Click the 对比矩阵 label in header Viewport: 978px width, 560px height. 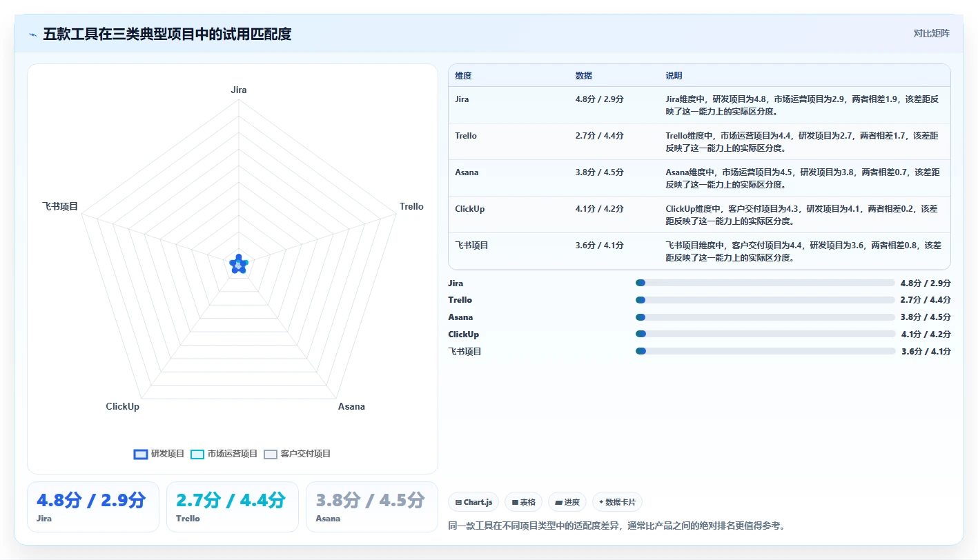coord(931,33)
